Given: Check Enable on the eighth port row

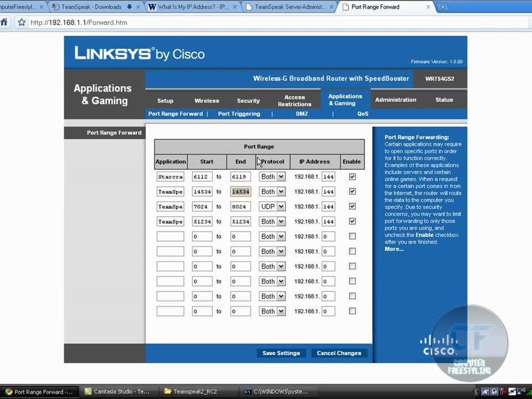Looking at the screenshot, I should click(x=352, y=281).
